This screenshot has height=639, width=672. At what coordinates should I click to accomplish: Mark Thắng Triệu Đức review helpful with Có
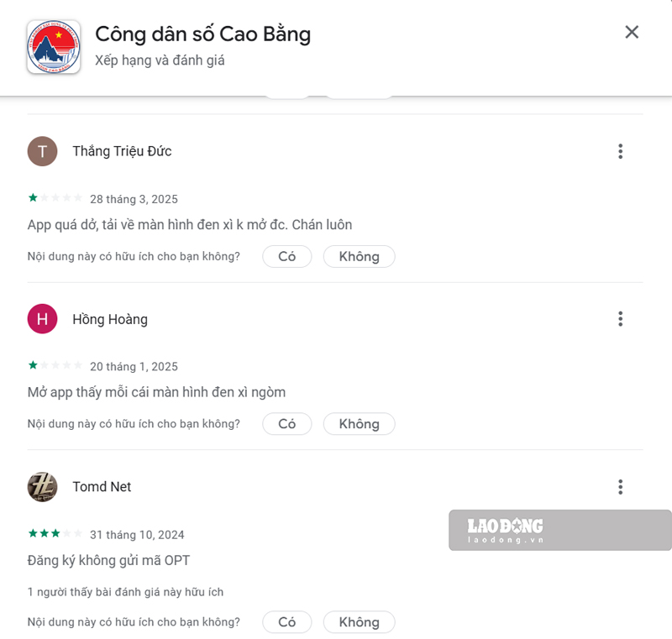(287, 256)
